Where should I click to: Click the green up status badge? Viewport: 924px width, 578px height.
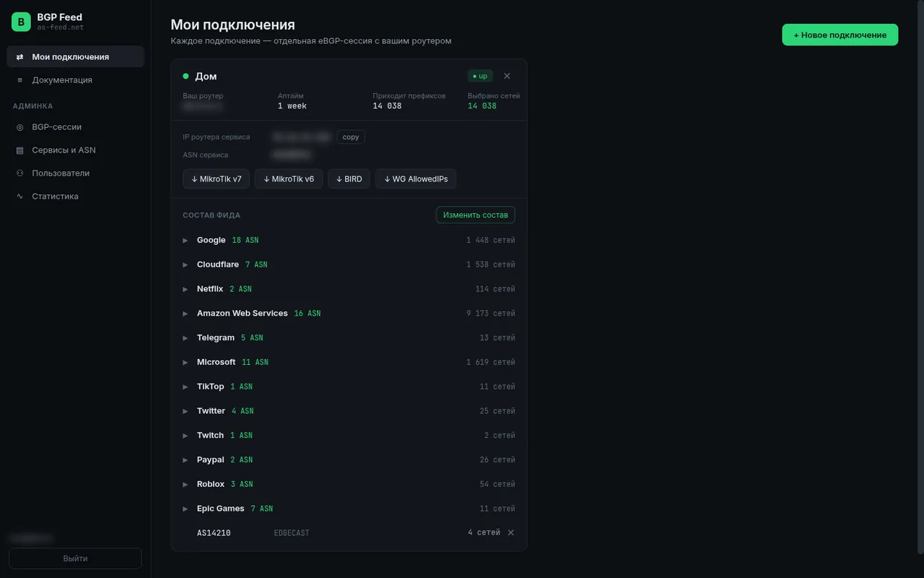coord(480,76)
